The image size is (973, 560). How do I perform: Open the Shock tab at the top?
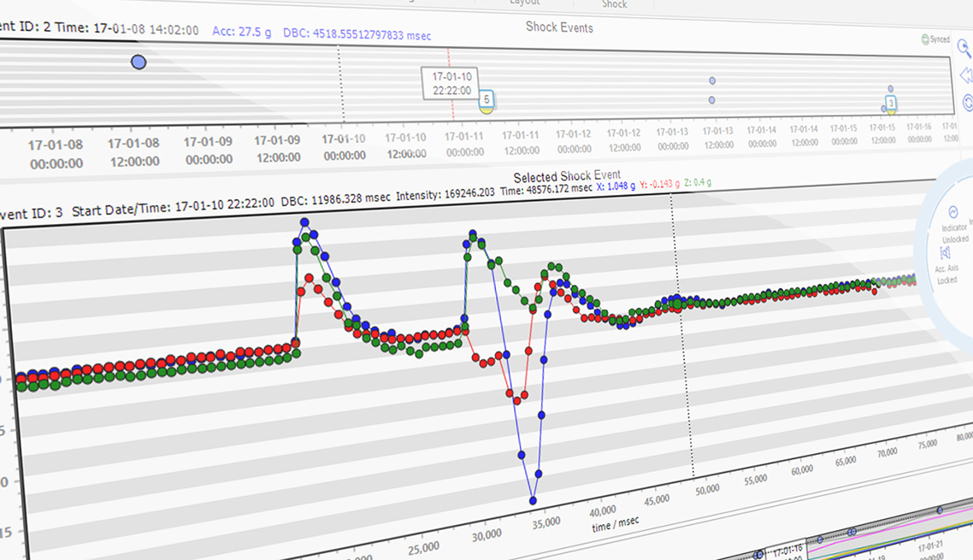614,4
